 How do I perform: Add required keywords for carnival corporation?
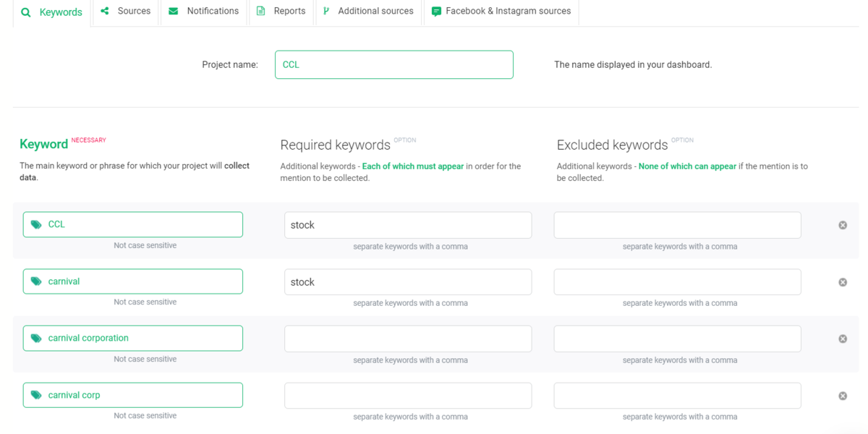click(x=408, y=339)
